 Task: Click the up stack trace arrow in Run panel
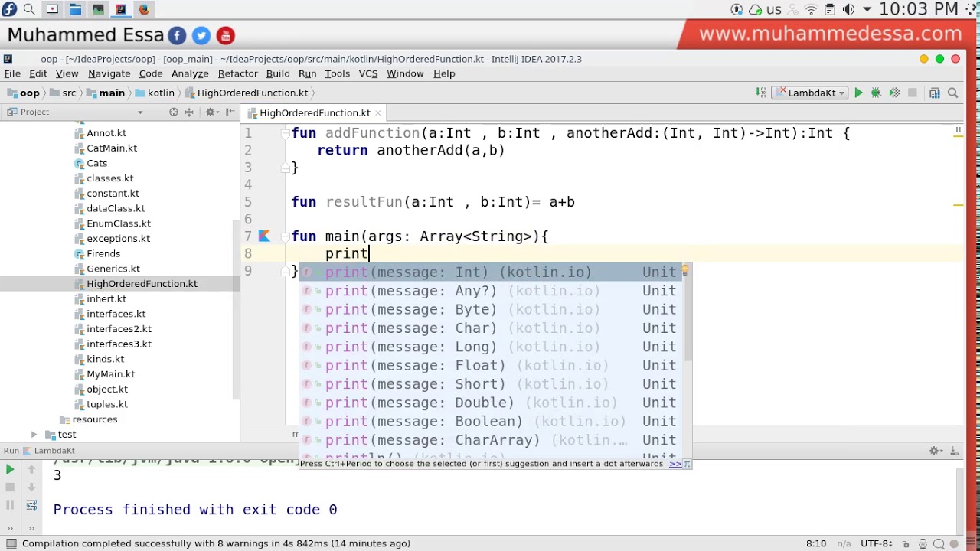(x=31, y=469)
